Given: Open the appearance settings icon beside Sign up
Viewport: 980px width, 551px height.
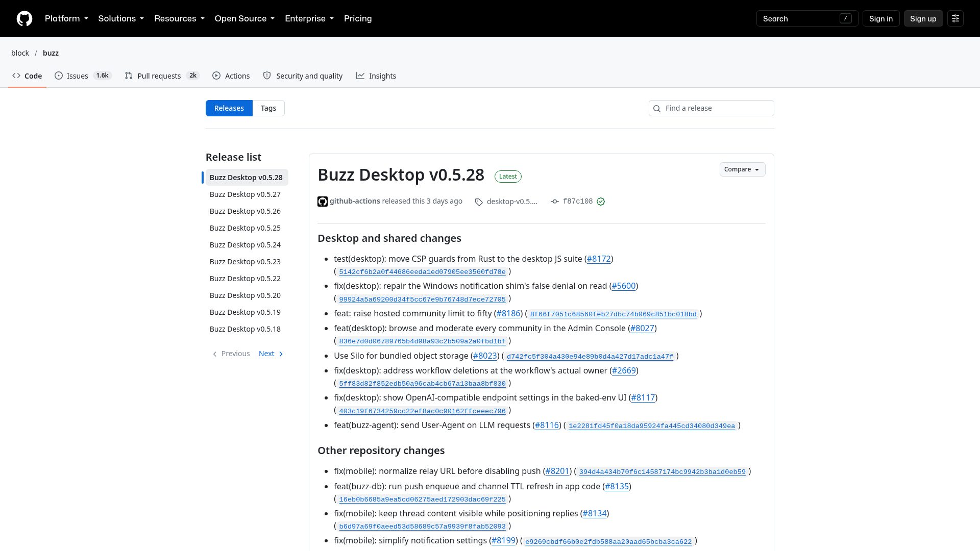Looking at the screenshot, I should pyautogui.click(x=955, y=19).
